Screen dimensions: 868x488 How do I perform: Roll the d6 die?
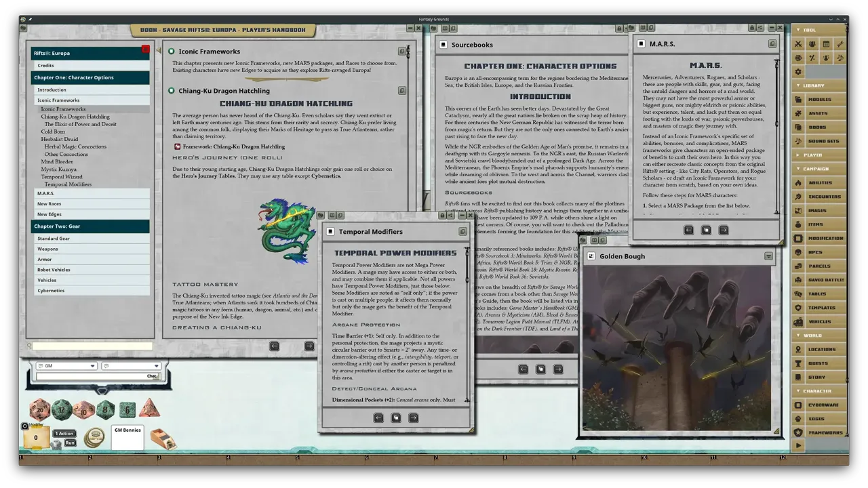(x=127, y=409)
